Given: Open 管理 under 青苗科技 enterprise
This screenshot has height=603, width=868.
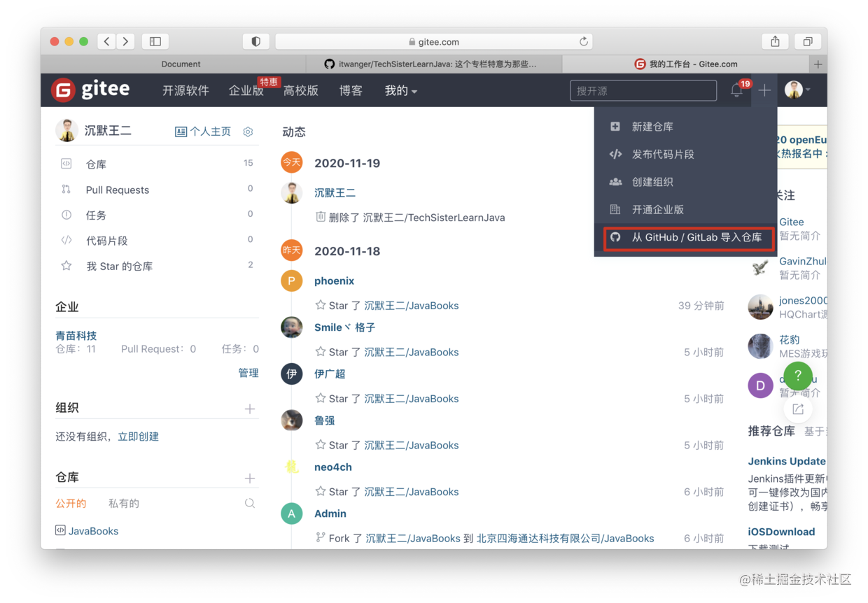Looking at the screenshot, I should pos(248,373).
